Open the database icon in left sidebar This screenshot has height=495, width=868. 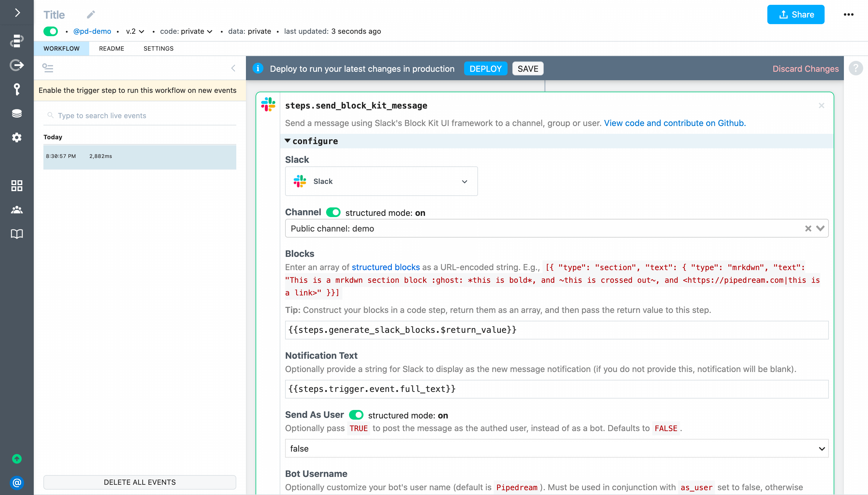pos(17,113)
